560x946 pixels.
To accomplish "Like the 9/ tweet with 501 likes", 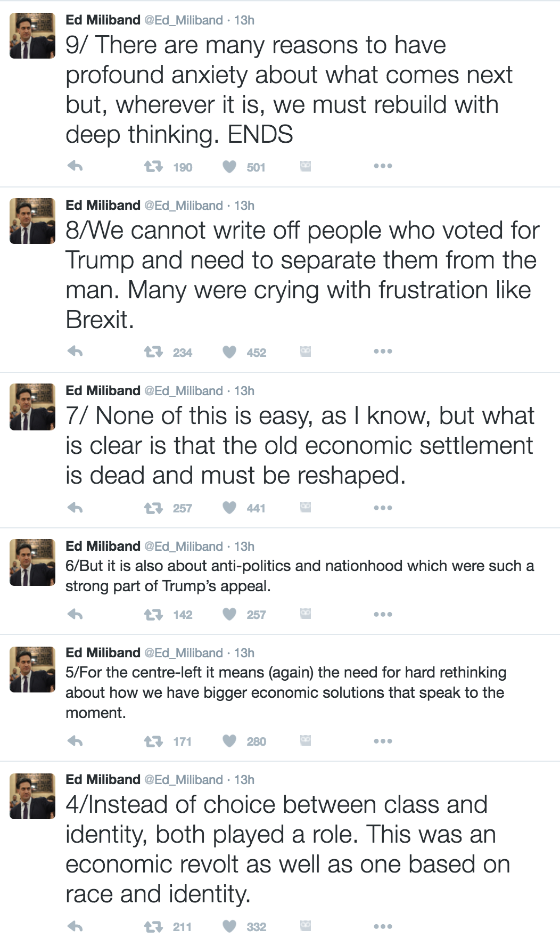I will point(229,167).
